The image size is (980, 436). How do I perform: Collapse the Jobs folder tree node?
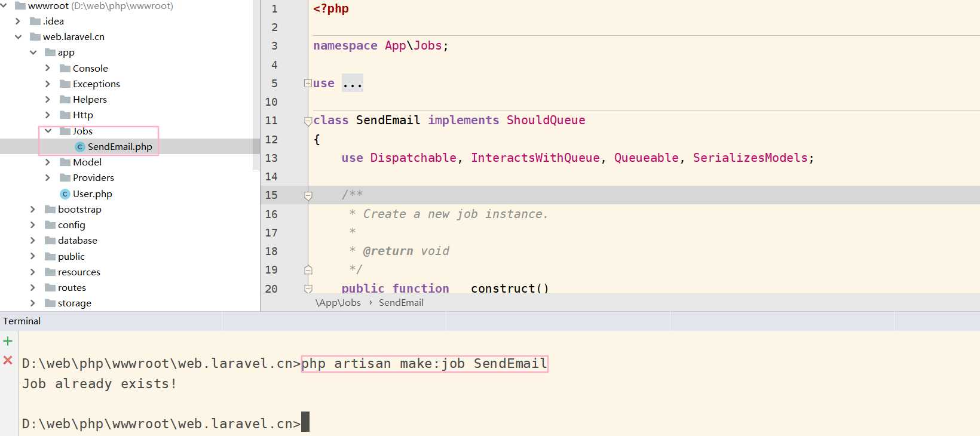(48, 131)
